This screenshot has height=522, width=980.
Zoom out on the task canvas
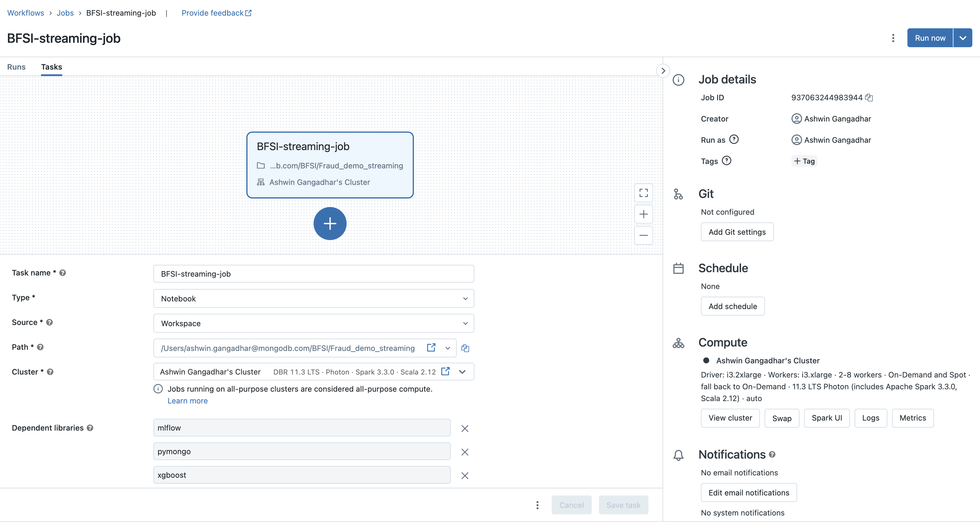(x=643, y=235)
